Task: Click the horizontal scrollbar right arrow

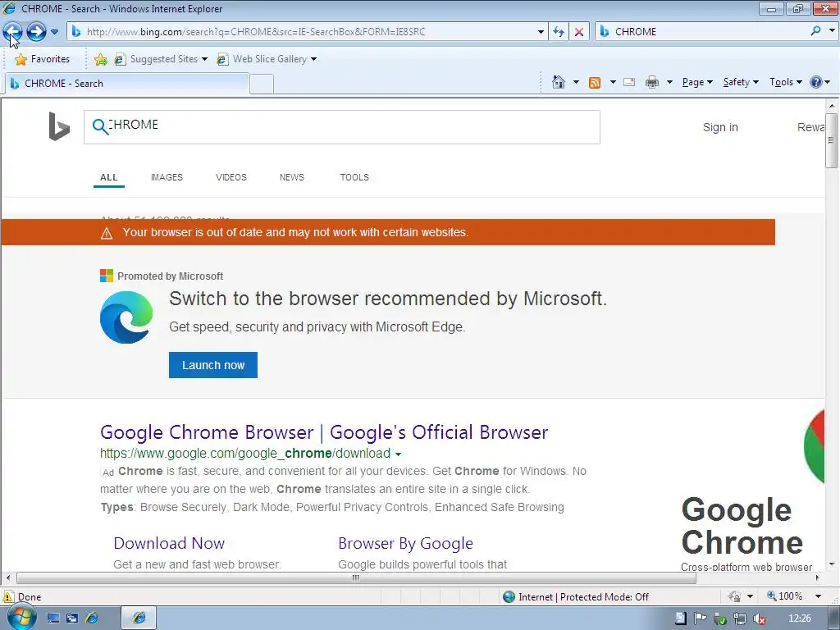Action: pyautogui.click(x=817, y=578)
